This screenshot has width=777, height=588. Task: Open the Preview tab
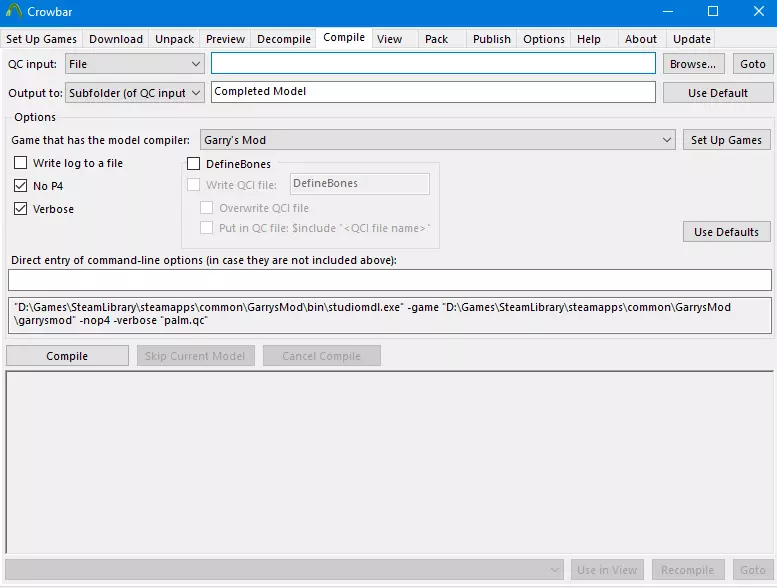pos(225,39)
